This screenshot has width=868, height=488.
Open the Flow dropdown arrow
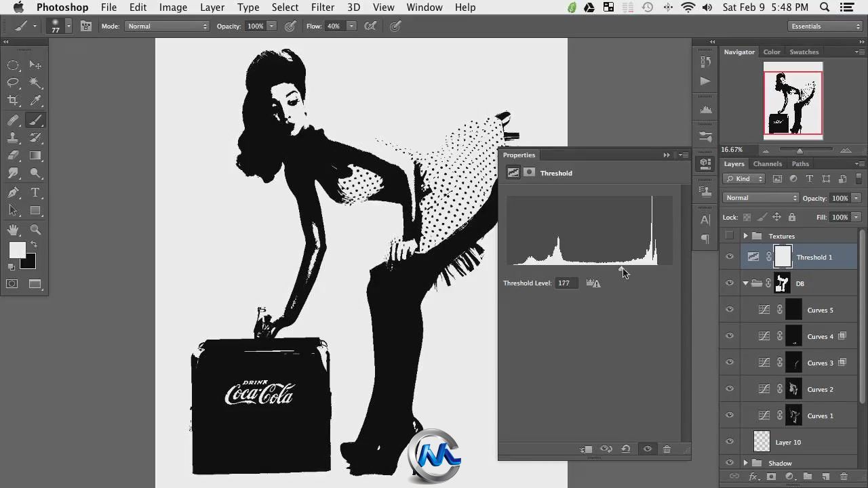click(x=351, y=26)
